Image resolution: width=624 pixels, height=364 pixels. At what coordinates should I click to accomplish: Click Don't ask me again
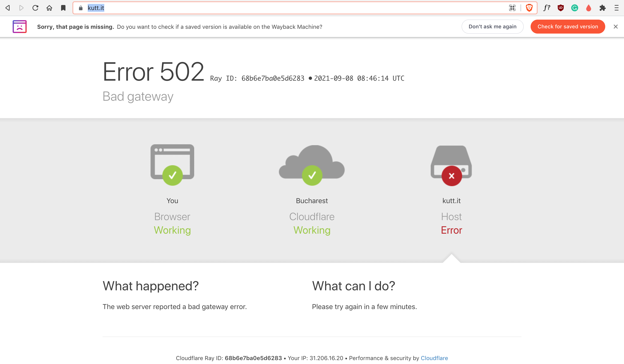(492, 26)
